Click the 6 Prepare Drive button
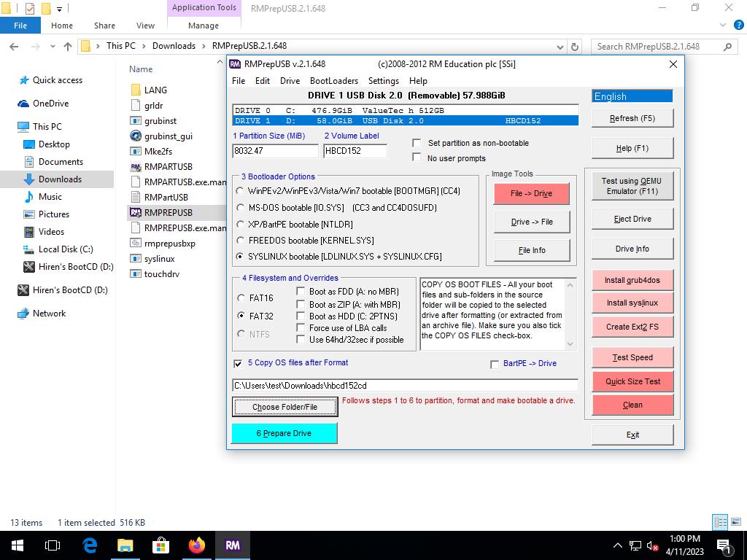This screenshot has width=747, height=560. tap(285, 433)
